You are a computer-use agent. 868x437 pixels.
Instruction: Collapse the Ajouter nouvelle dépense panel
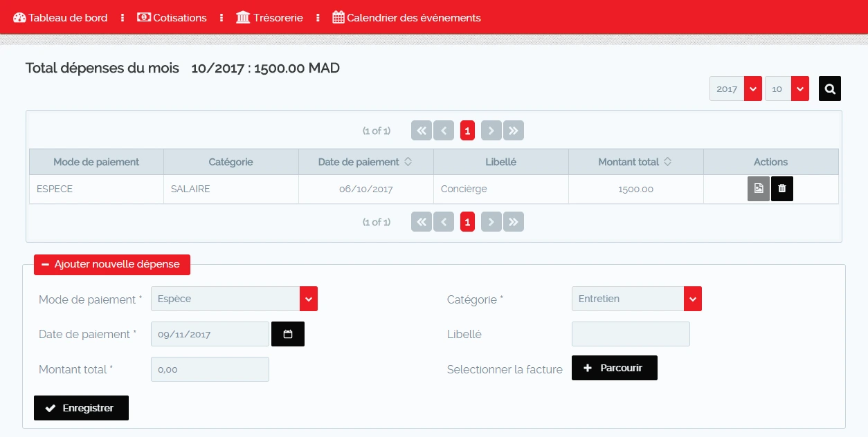tap(111, 264)
